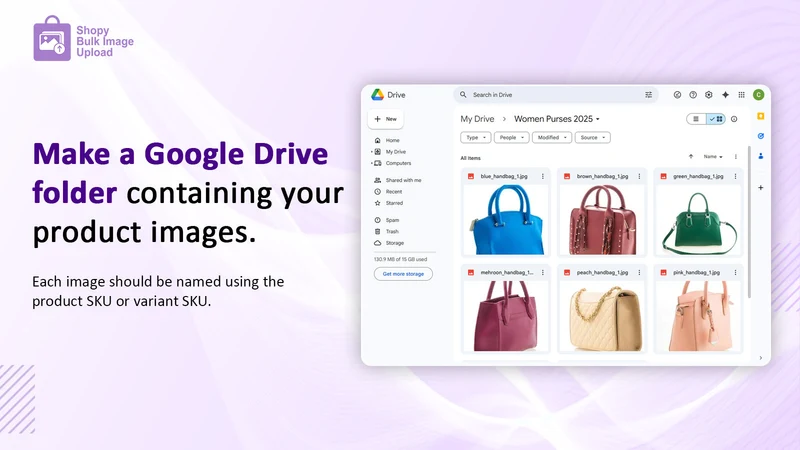Viewport: 800px width, 450px height.
Task: Expand the Computers tree arrow
Action: click(371, 163)
